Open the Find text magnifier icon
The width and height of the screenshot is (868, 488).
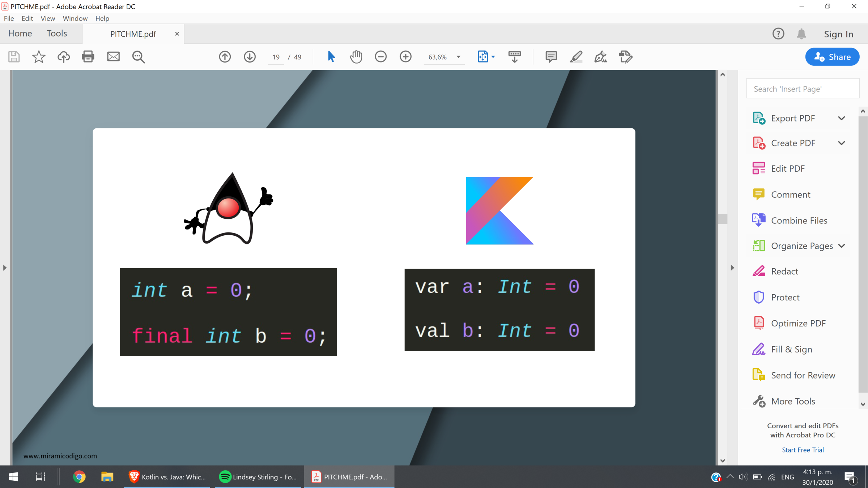(x=138, y=57)
